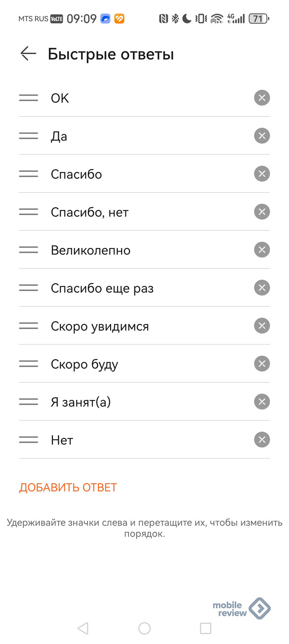Delete the "Нет" quick reply

click(262, 440)
